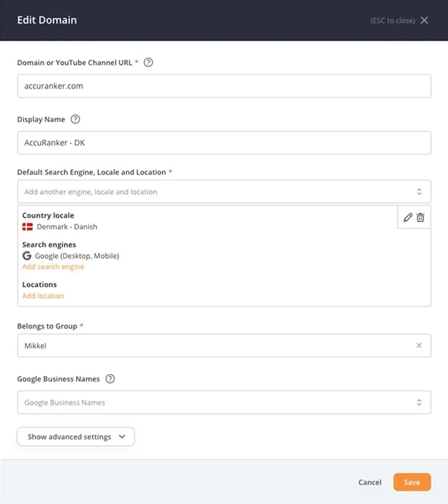Click the Denmark flag icon
The width and height of the screenshot is (448, 504).
click(x=28, y=227)
